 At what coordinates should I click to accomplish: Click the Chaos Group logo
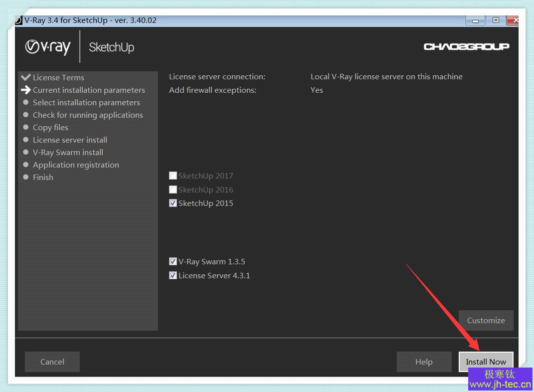(466, 46)
